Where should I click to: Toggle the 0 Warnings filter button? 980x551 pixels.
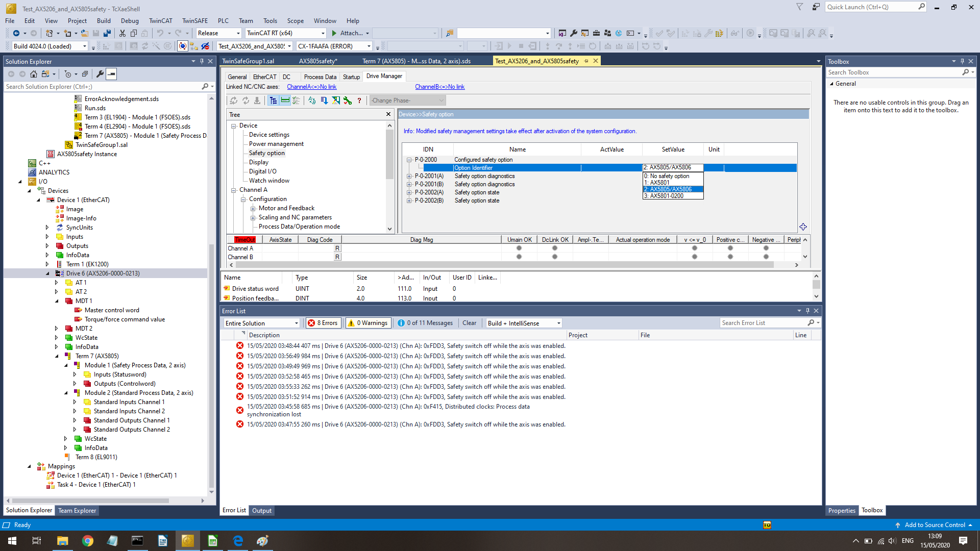coord(369,323)
